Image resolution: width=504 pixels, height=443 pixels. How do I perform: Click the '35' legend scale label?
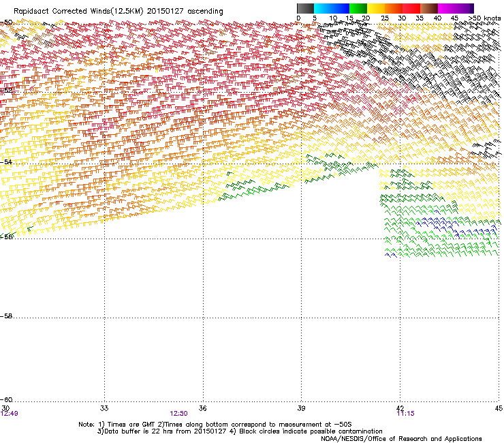click(420, 18)
